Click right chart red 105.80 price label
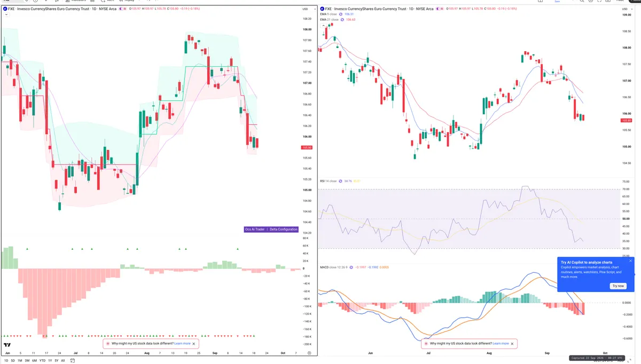Viewport: 641px width, 364px height. point(627,121)
